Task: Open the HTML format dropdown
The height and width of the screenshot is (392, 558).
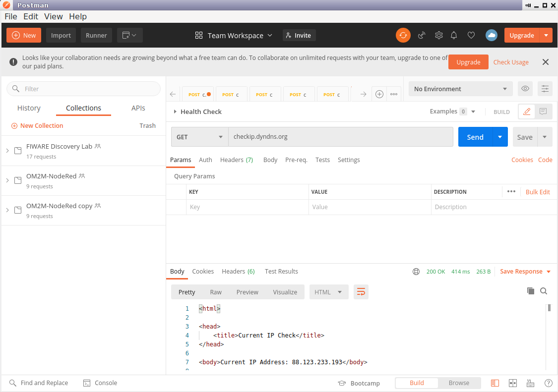Action: 328,292
